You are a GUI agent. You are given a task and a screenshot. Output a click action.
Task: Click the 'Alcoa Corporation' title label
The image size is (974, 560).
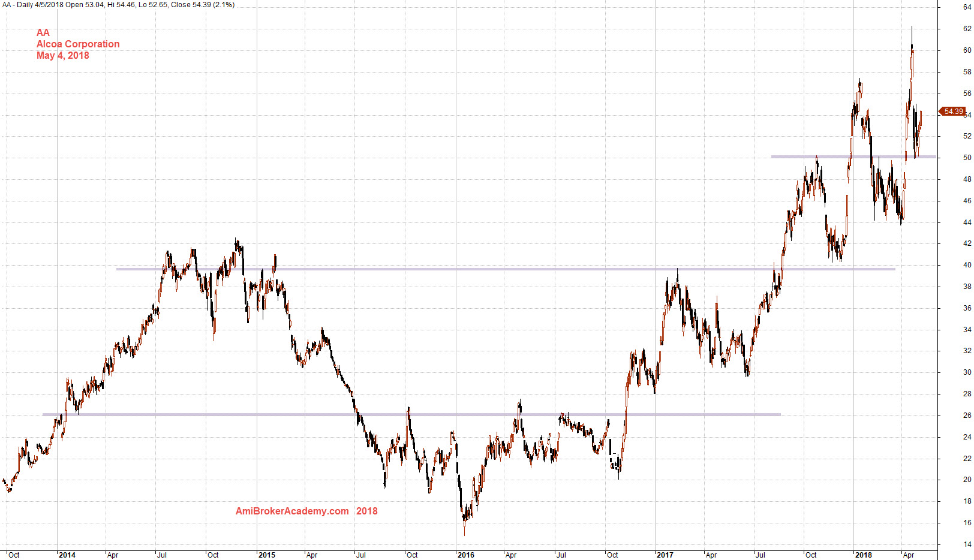point(78,44)
